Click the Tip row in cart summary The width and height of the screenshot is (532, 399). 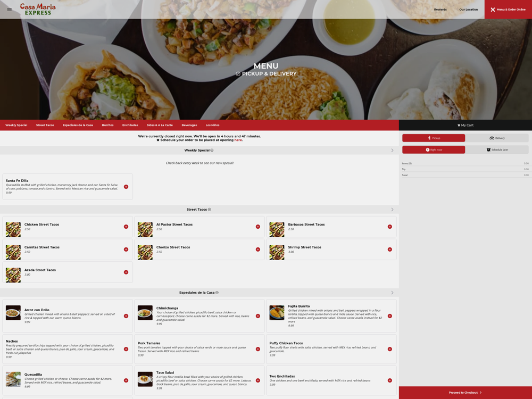click(x=465, y=169)
